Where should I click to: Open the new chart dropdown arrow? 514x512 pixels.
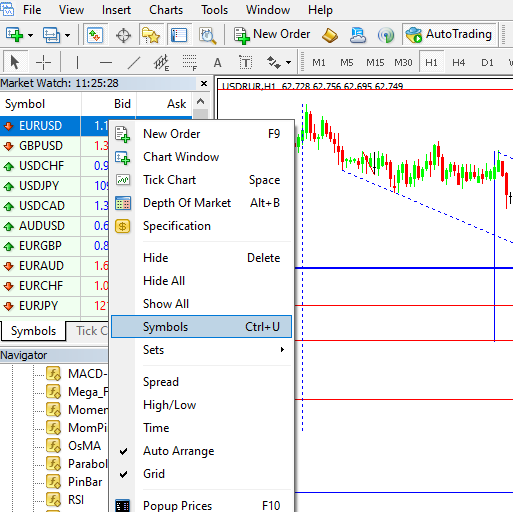(30, 35)
